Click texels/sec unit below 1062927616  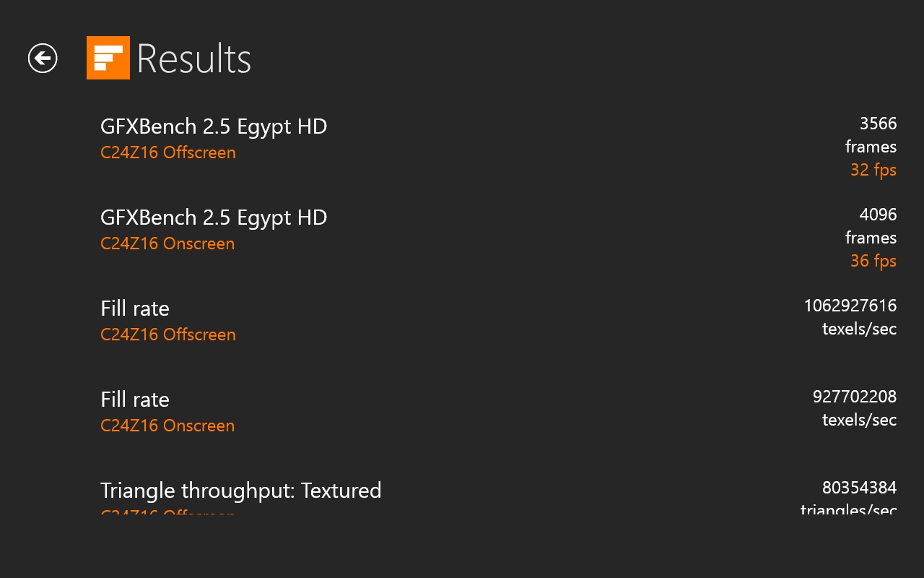click(x=859, y=329)
